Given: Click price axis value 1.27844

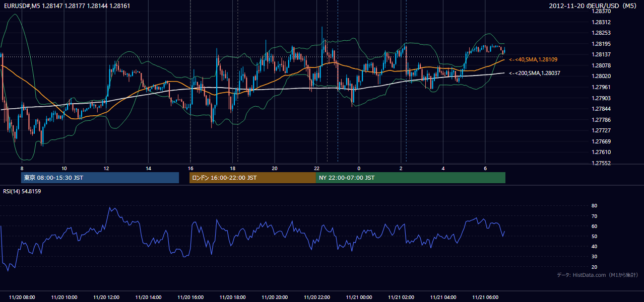Looking at the screenshot, I should point(601,109).
